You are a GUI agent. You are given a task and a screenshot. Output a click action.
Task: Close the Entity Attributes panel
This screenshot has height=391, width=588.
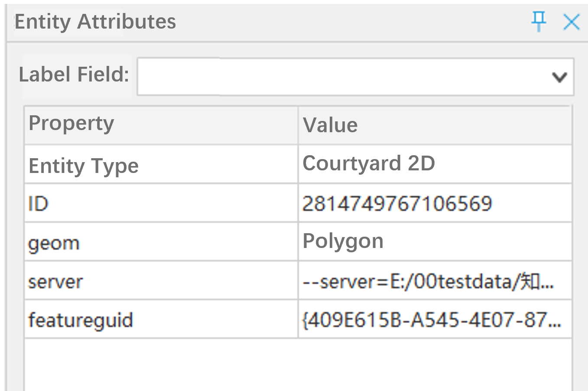(x=571, y=22)
